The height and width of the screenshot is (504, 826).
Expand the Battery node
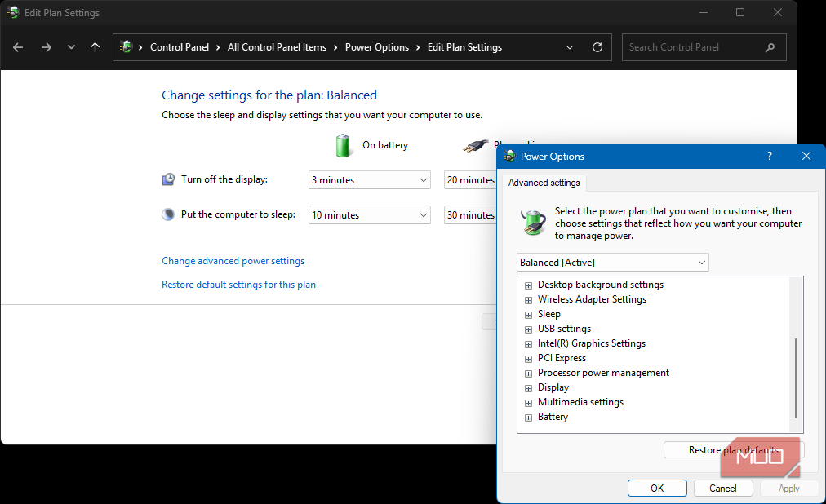click(x=528, y=418)
